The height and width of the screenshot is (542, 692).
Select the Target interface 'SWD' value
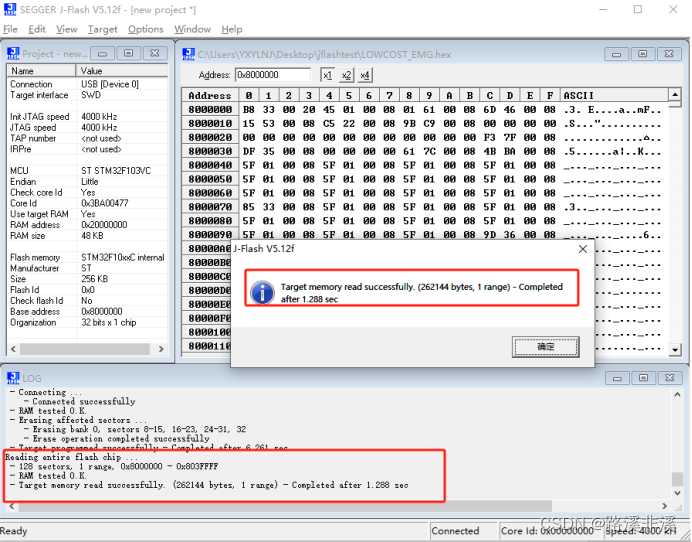pos(91,95)
